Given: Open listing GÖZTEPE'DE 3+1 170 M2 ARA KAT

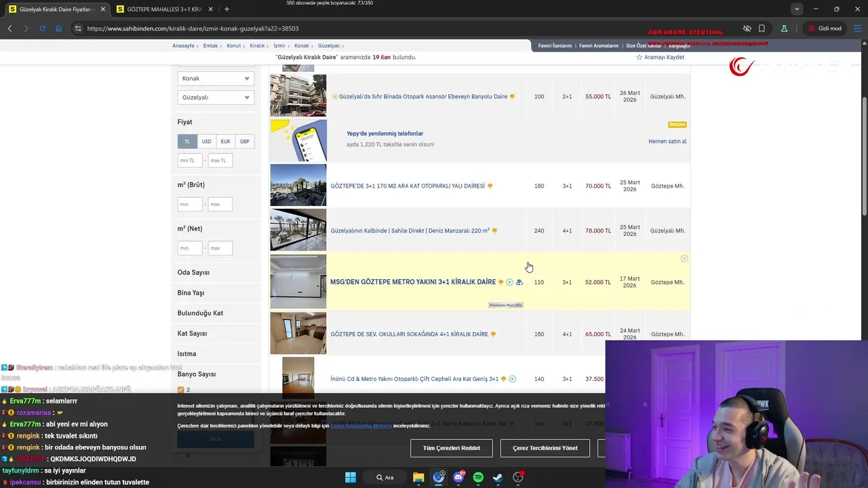Looking at the screenshot, I should (x=408, y=186).
